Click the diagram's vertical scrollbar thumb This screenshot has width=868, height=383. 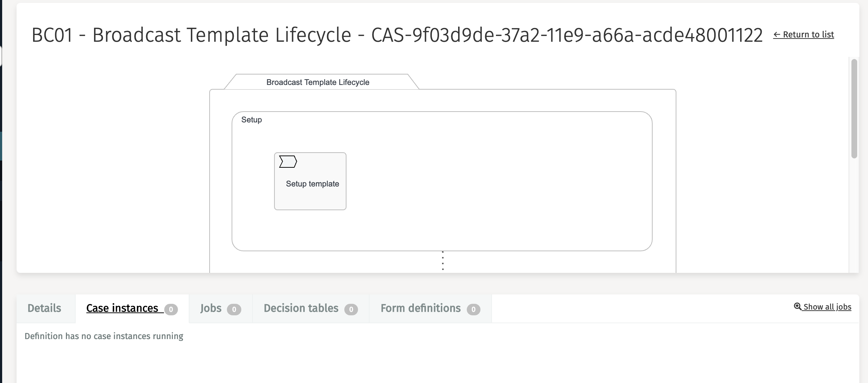854,108
